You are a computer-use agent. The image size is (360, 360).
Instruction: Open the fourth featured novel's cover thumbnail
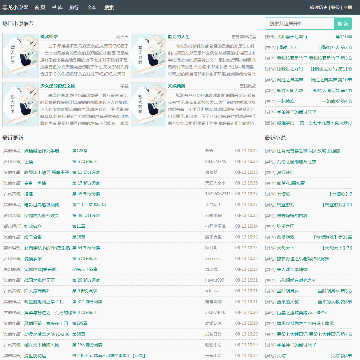(x=148, y=104)
